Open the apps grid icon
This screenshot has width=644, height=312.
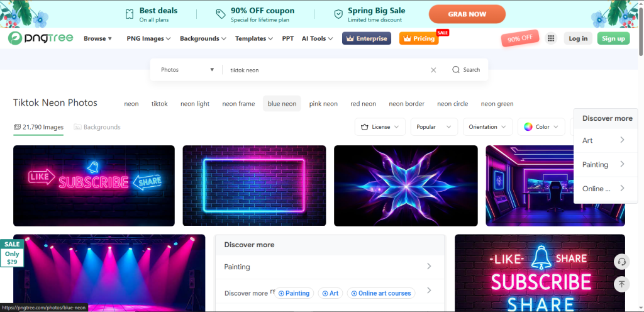(551, 38)
